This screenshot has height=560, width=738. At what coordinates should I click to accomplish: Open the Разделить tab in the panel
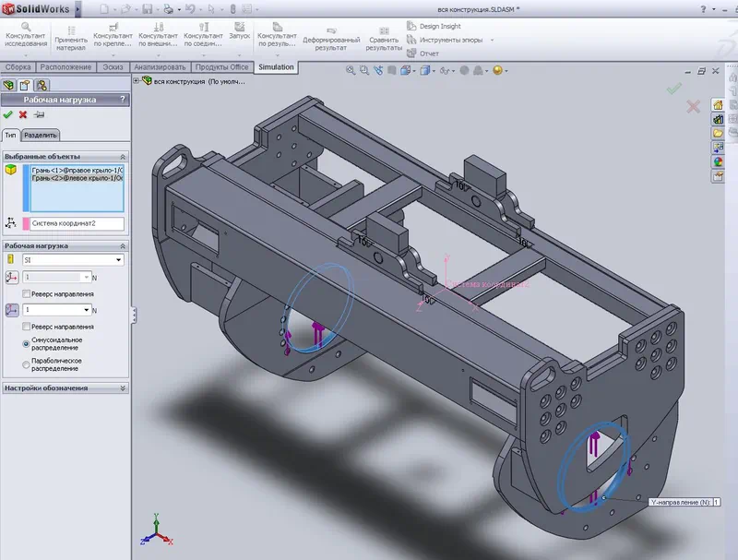coord(42,133)
